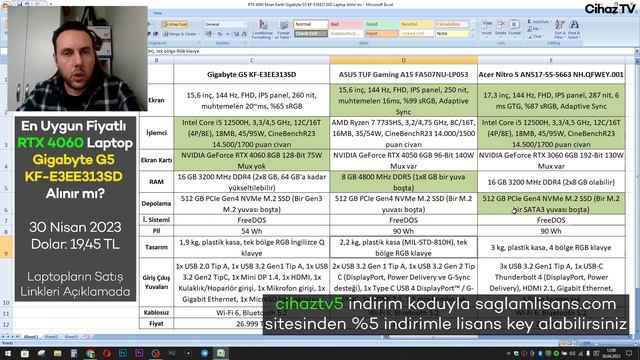Select the 'AMD Ryzen 7 7735HS' processor cell
The image size is (640, 360).
[x=403, y=133]
